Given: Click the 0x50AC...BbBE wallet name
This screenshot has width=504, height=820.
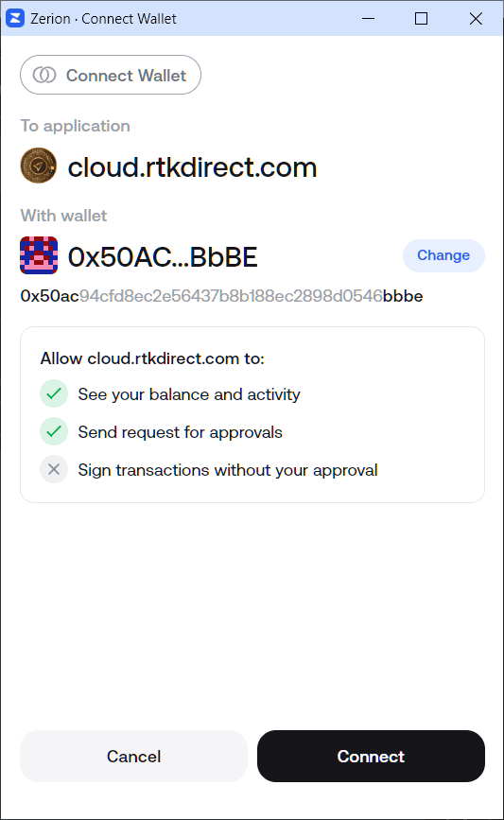Looking at the screenshot, I should pyautogui.click(x=163, y=256).
